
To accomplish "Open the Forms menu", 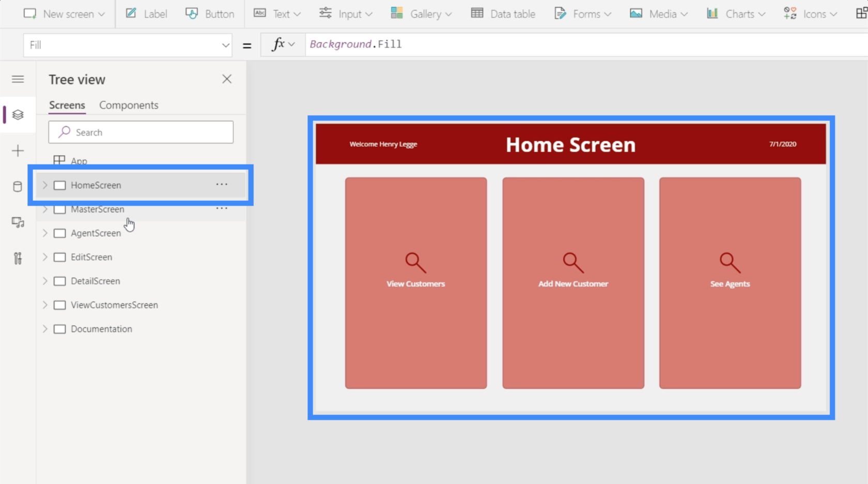I will pyautogui.click(x=583, y=14).
